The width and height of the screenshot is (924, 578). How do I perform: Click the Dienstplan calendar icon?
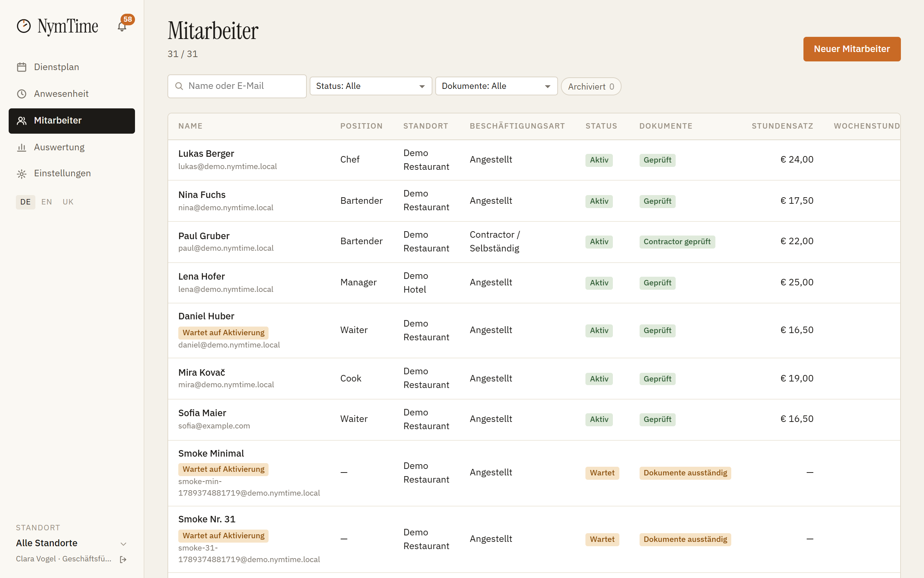pos(22,67)
